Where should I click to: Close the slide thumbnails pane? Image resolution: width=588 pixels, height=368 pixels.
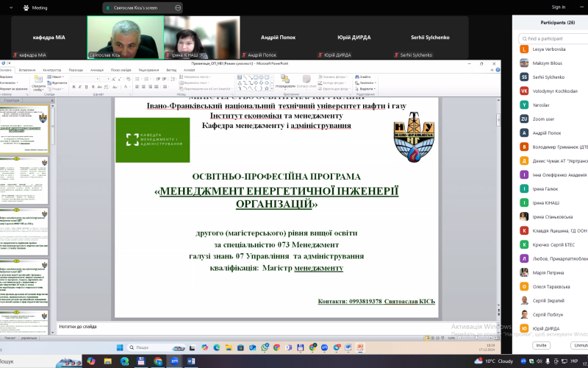(x=52, y=101)
